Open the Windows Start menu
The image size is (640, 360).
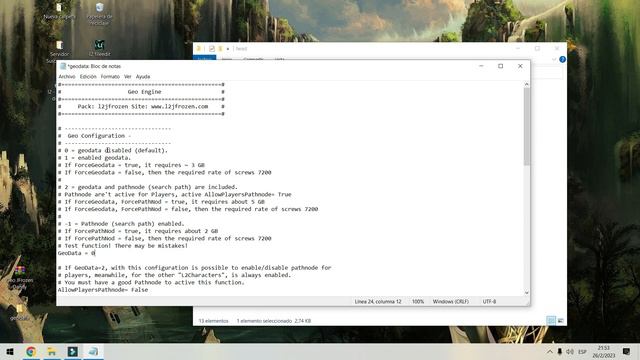click(x=10, y=351)
